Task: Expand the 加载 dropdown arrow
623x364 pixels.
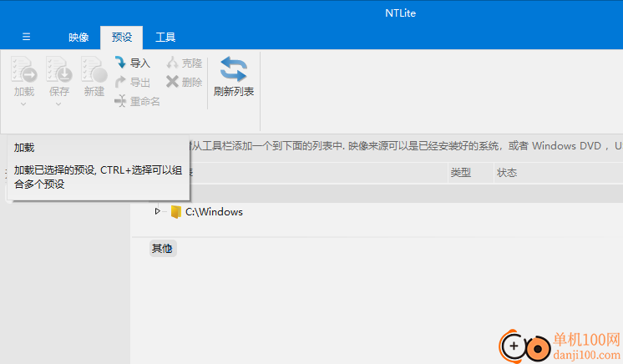Action: (x=23, y=104)
